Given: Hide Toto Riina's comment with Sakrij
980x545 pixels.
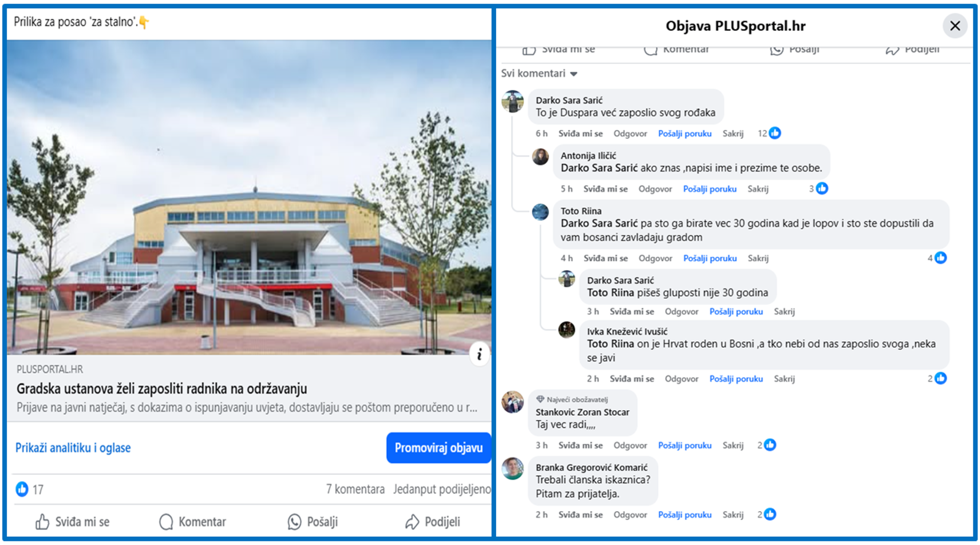Looking at the screenshot, I should click(758, 258).
